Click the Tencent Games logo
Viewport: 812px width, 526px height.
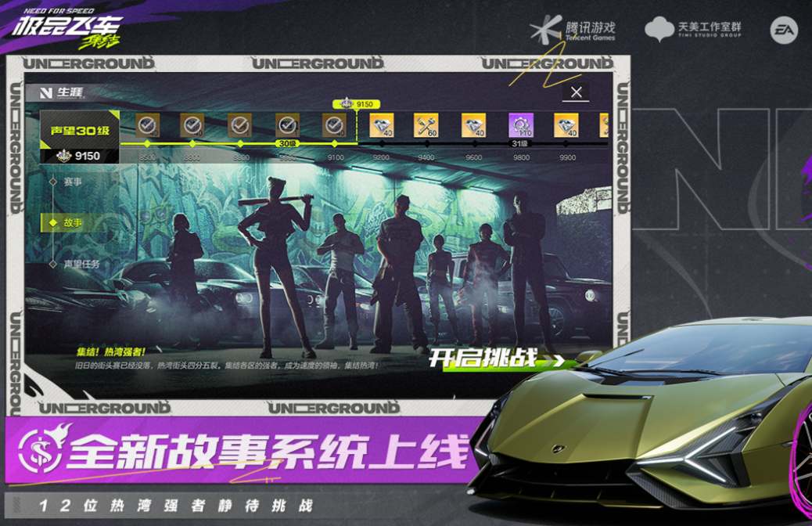pyautogui.click(x=573, y=31)
